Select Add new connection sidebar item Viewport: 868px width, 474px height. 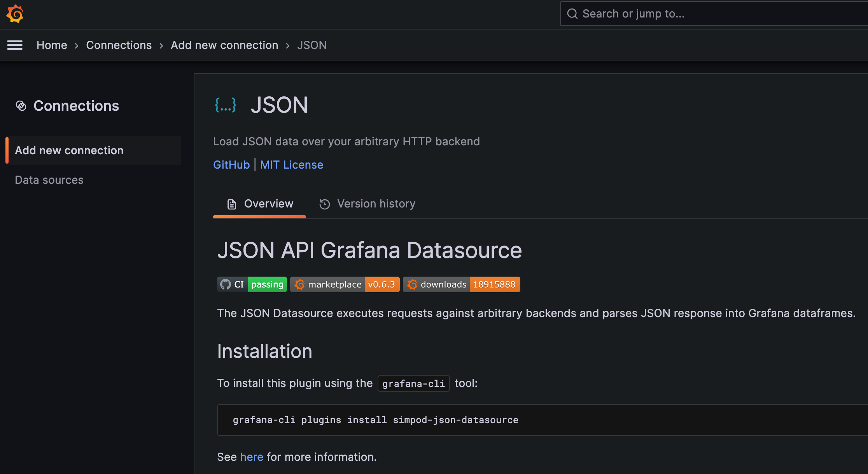[x=69, y=150]
